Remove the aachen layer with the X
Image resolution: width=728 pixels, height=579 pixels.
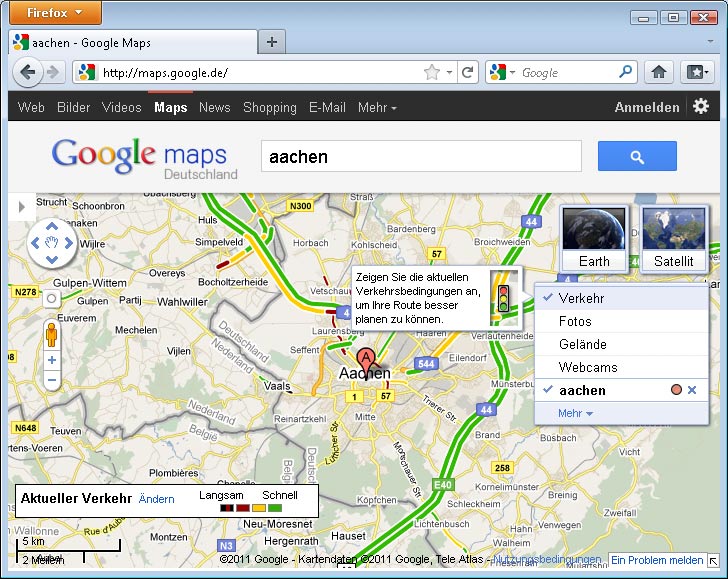(692, 390)
